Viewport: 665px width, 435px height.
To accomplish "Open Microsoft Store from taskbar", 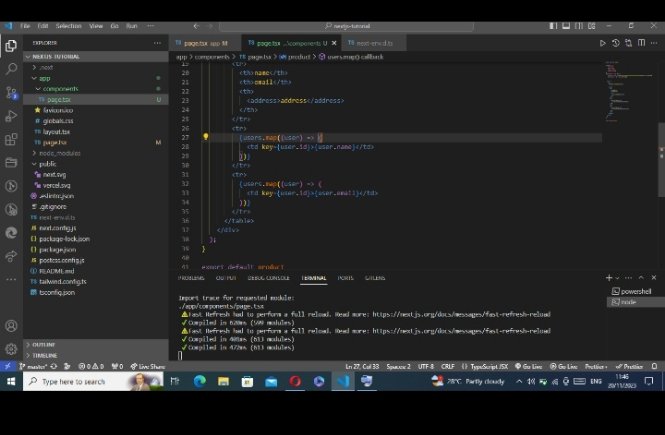I will [247, 382].
